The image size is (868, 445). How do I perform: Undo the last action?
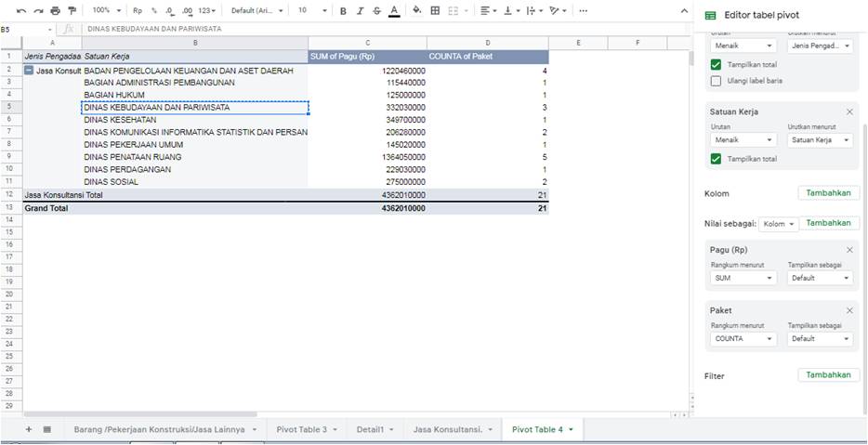click(x=21, y=10)
